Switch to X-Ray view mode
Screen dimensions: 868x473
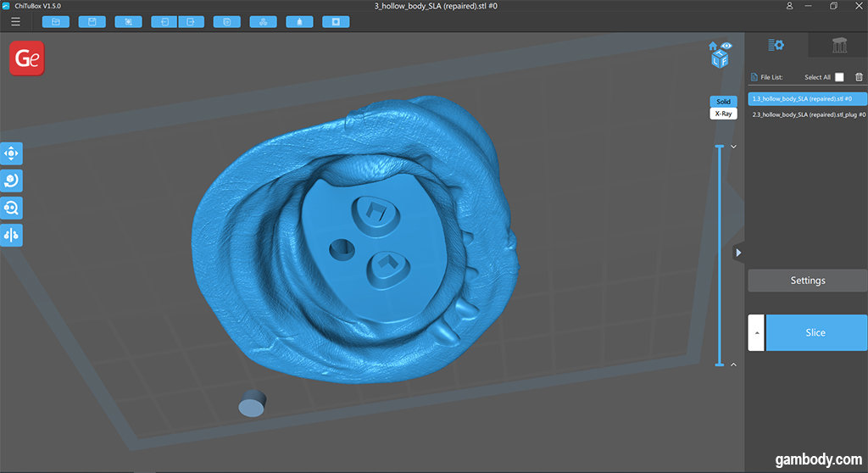tap(723, 114)
